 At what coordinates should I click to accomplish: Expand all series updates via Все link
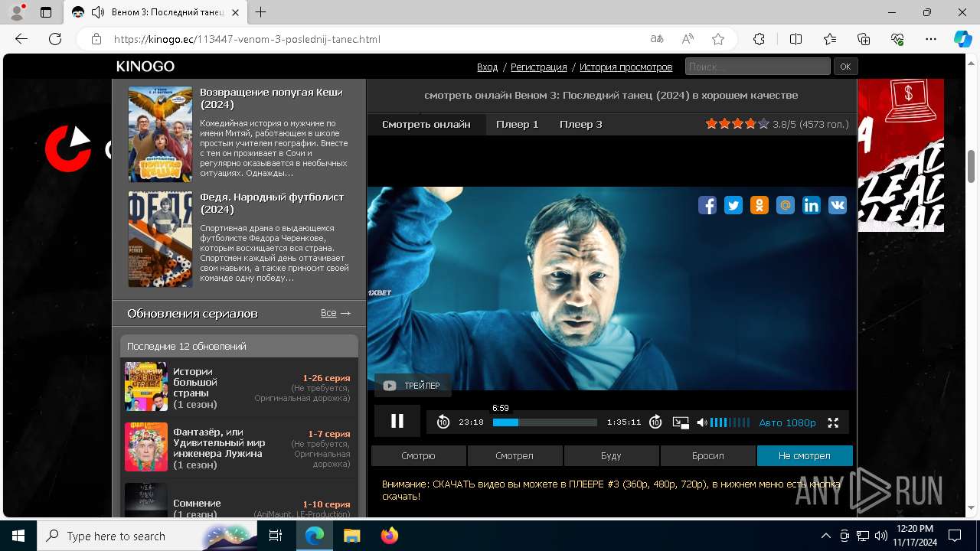coord(335,313)
